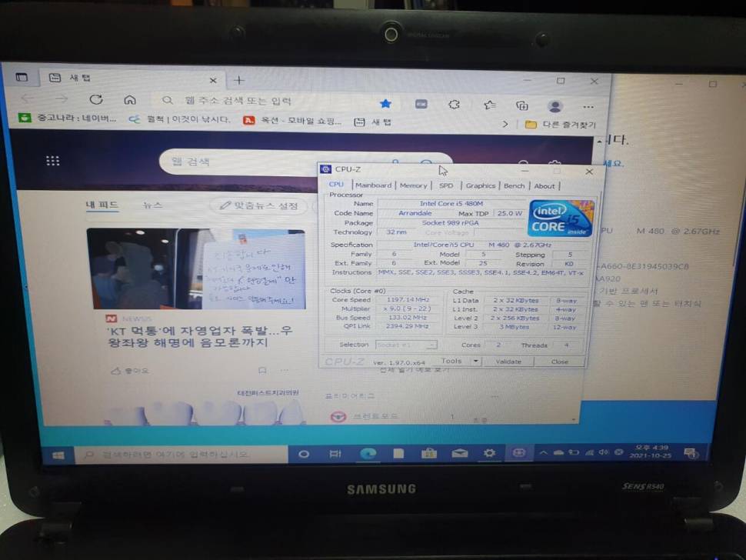Open the CPU-Z Selection socket dropdown
This screenshot has height=560, width=746.
tap(406, 345)
